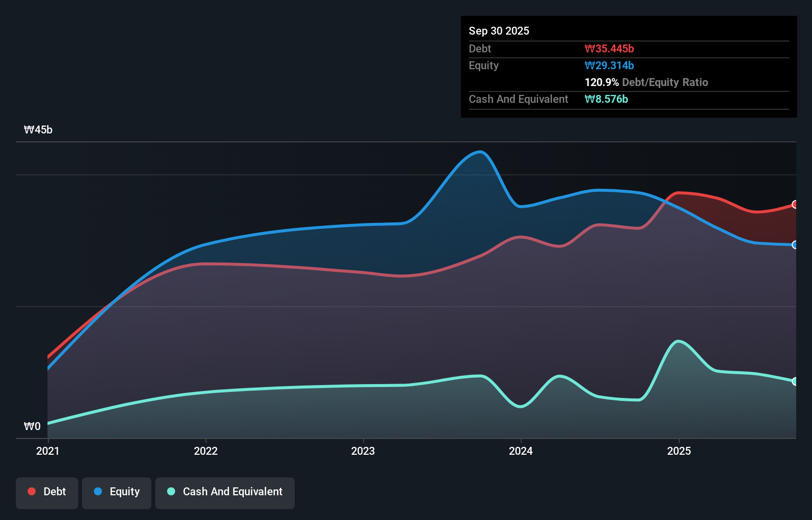812x520 pixels.
Task: Click the ₩35.445b Debt value in tooltip
Action: [610, 48]
